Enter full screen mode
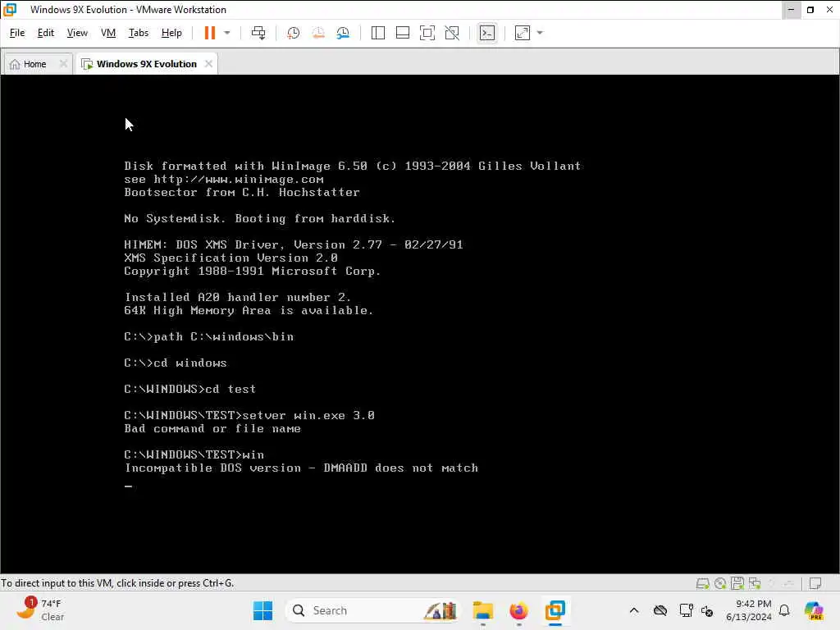This screenshot has height=630, width=840. point(427,33)
